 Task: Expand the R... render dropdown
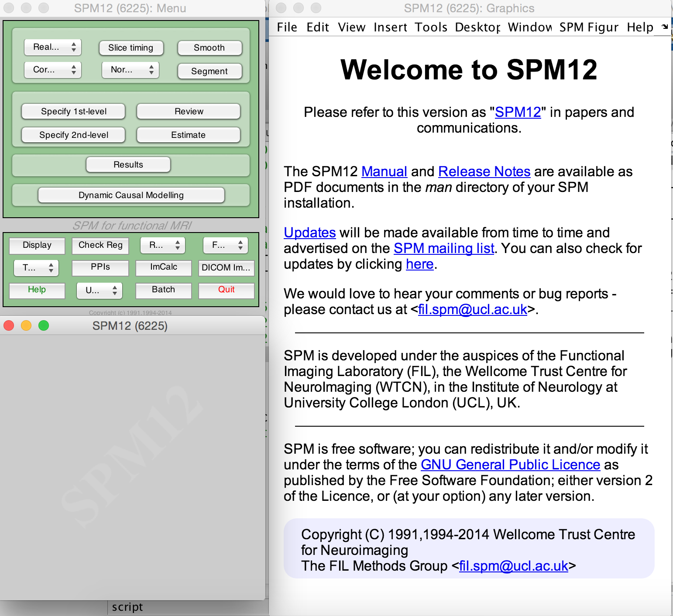[163, 245]
